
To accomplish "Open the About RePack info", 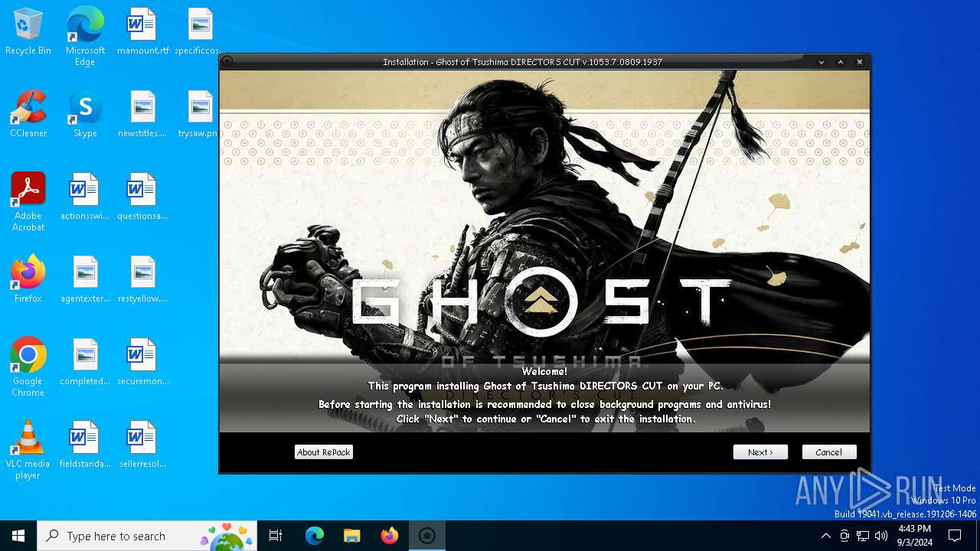I will click(324, 452).
